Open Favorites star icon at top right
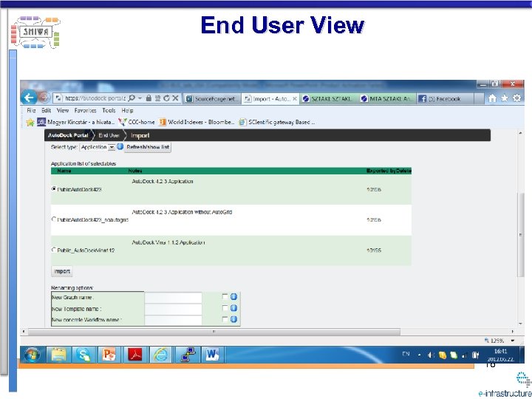 pos(505,98)
